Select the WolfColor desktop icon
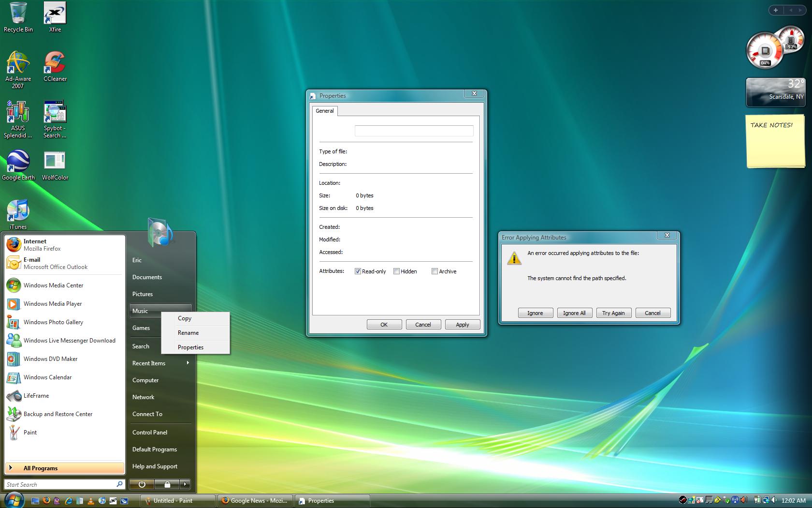Screen dimensions: 812x508 click(55, 165)
